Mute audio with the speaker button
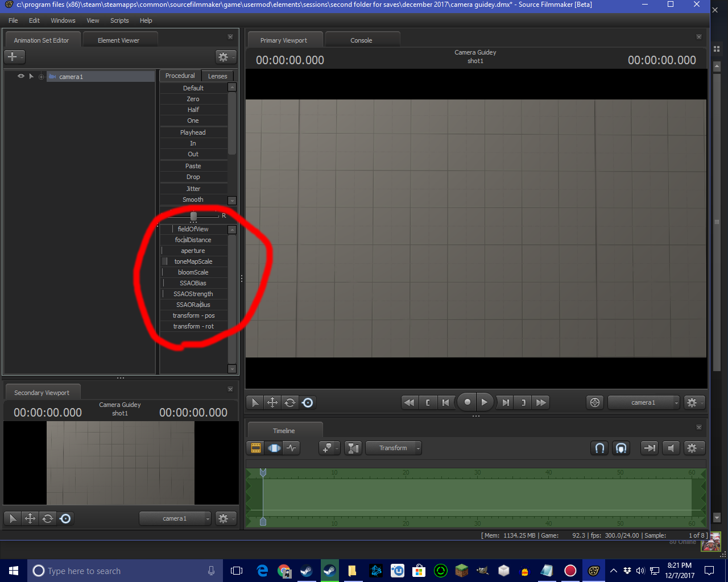Image resolution: width=728 pixels, height=582 pixels. pyautogui.click(x=671, y=448)
